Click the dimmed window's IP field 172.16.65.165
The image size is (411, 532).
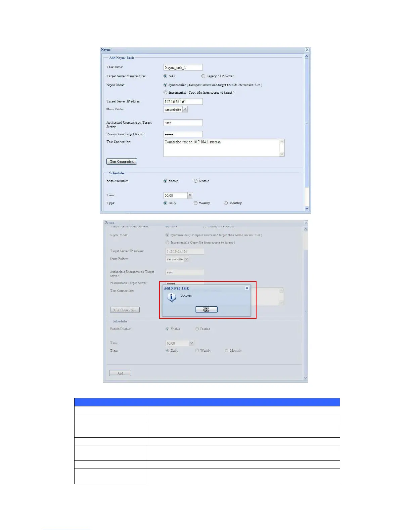click(185, 251)
